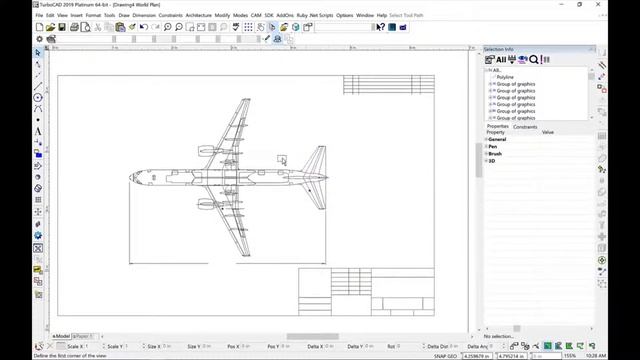Image resolution: width=640 pixels, height=360 pixels.
Task: Switch to the Properties tab
Action: (498, 126)
